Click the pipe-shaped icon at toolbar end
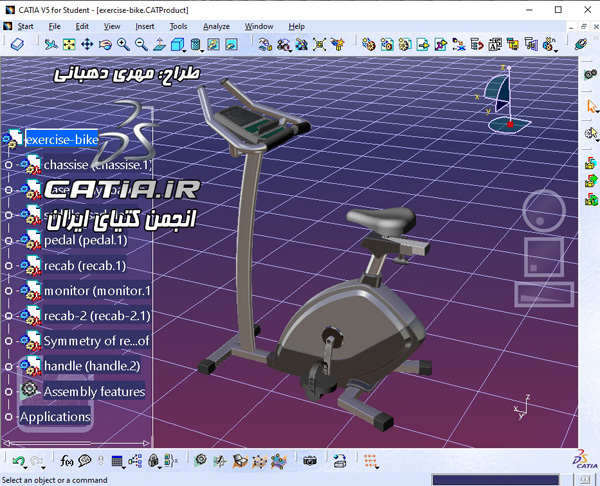The image size is (600, 486). pyautogui.click(x=581, y=44)
